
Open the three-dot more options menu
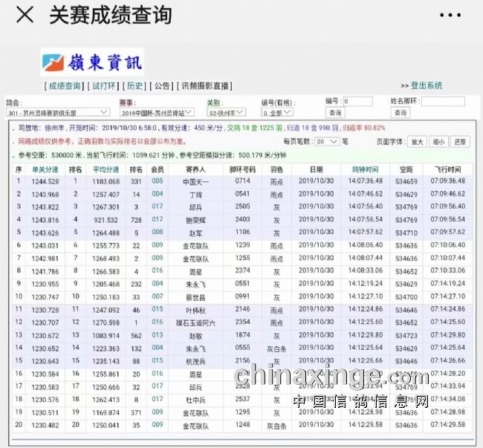pyautogui.click(x=450, y=15)
